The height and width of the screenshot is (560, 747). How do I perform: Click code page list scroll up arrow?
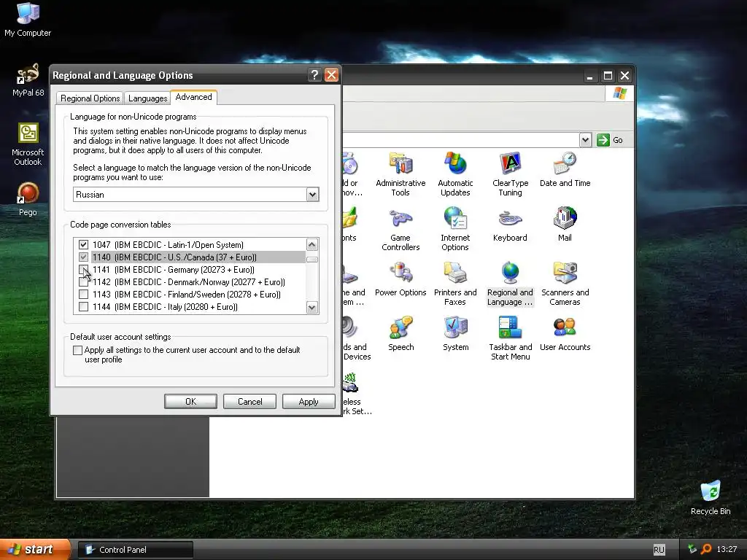click(312, 244)
